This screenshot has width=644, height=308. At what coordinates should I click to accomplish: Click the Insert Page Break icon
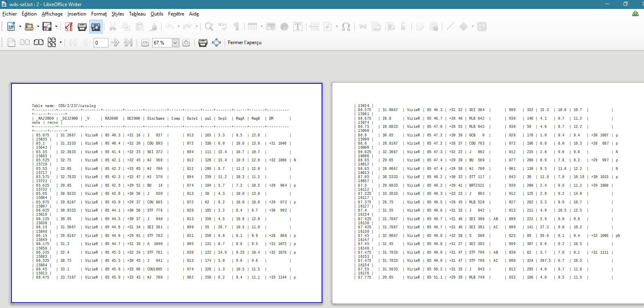(314, 27)
